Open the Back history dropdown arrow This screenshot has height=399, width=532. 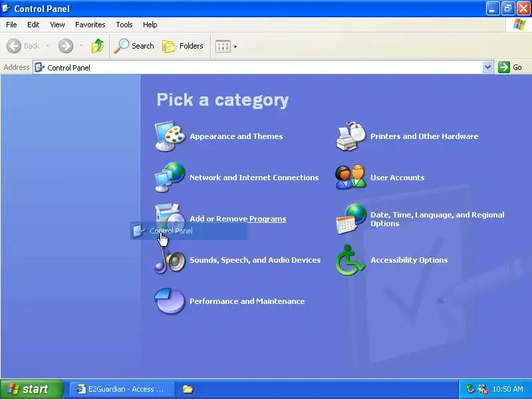click(x=47, y=46)
